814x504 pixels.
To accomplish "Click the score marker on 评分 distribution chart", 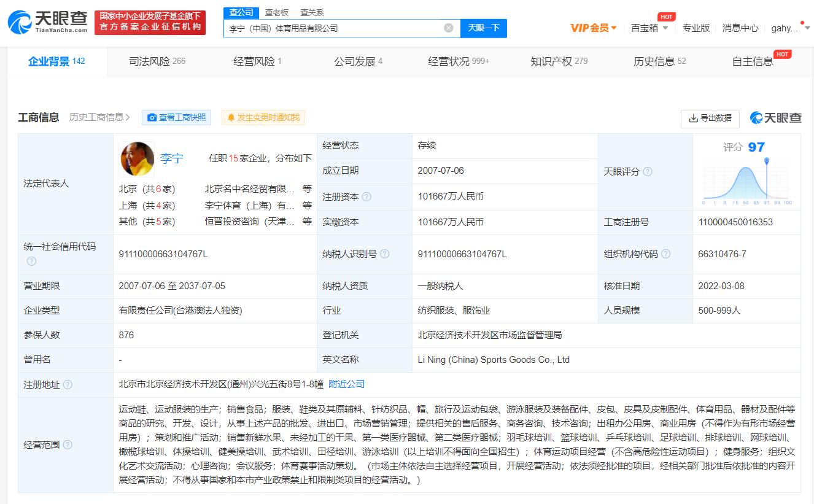I will [x=767, y=161].
